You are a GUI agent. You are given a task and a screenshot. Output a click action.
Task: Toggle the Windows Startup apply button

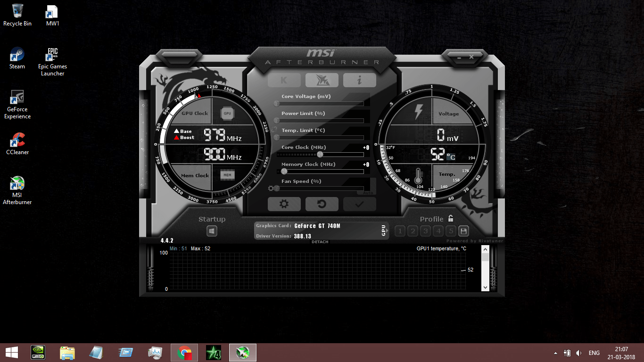coord(212,231)
